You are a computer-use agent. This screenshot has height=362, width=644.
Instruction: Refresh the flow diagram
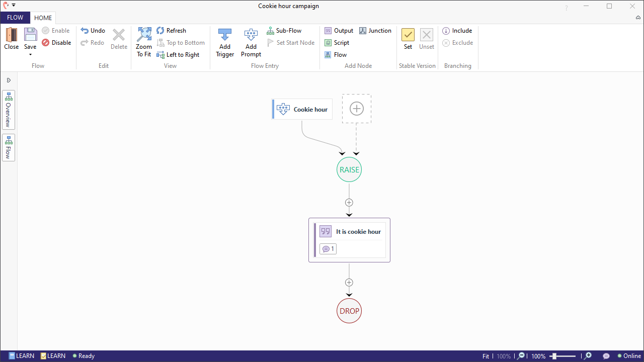coord(171,30)
